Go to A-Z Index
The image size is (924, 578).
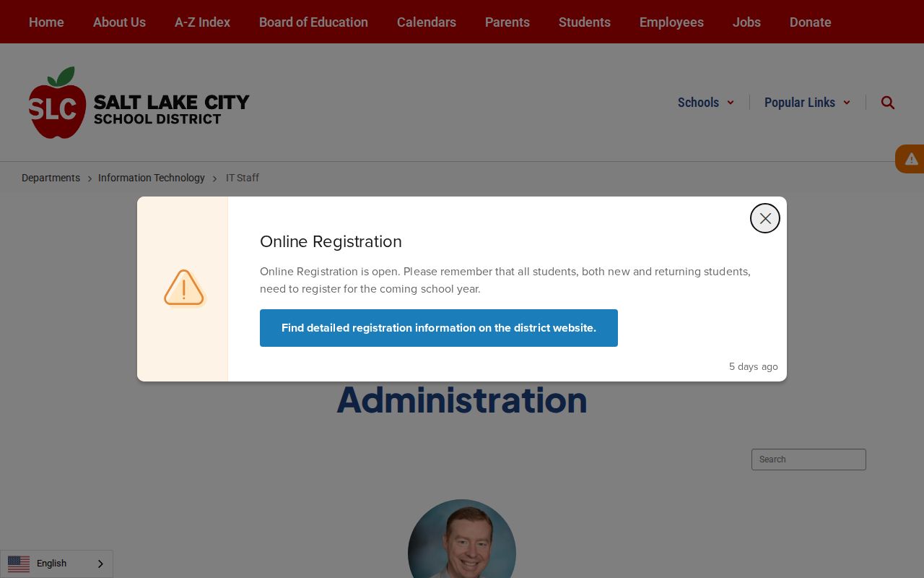click(202, 22)
